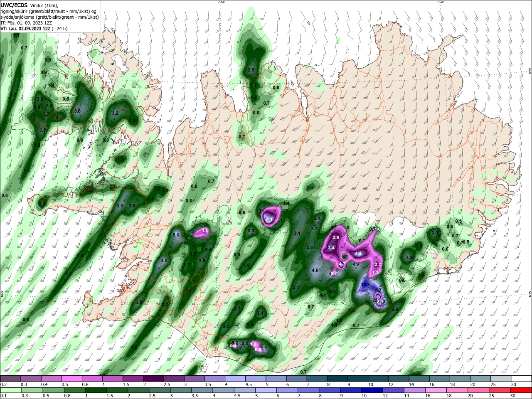This screenshot has height=399, width=532.
Task: Choose the darkest green swatch in lower legend row
Action: [96, 390]
